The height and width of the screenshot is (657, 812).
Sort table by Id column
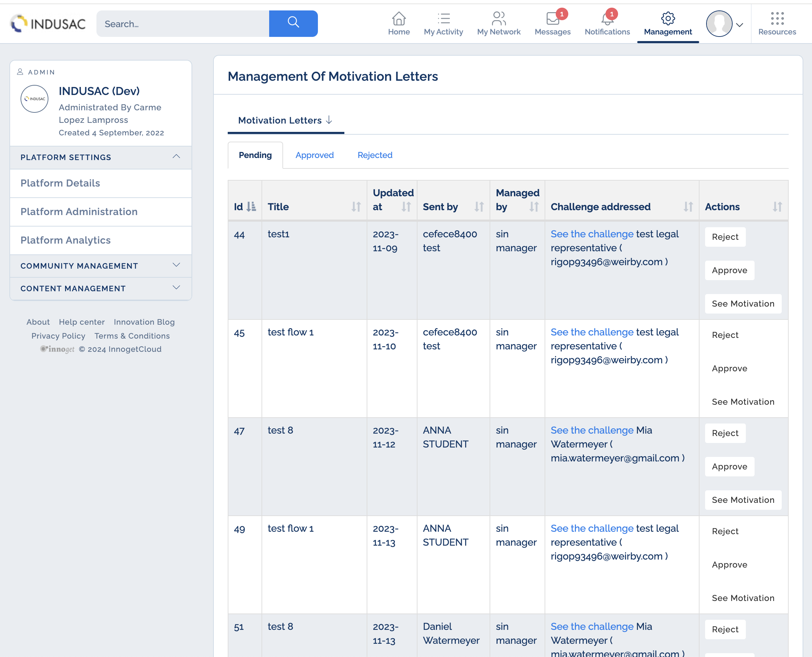pyautogui.click(x=251, y=207)
